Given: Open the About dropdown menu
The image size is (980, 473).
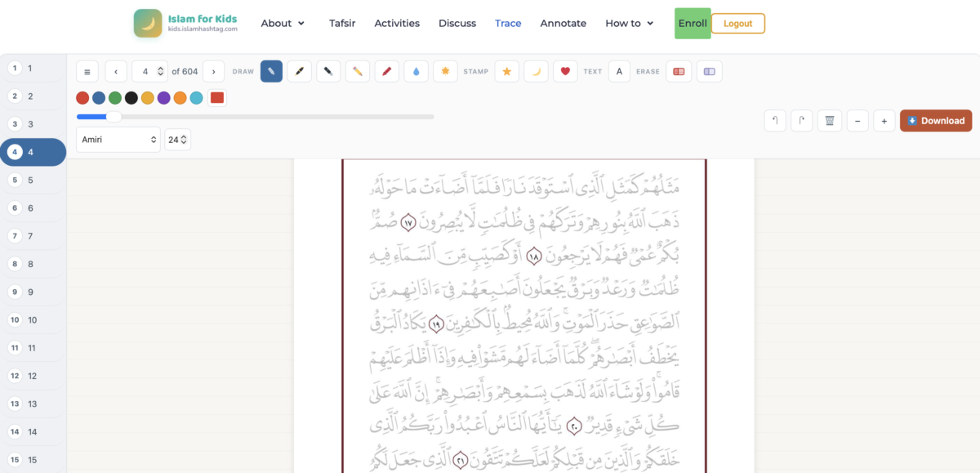Looking at the screenshot, I should 283,23.
